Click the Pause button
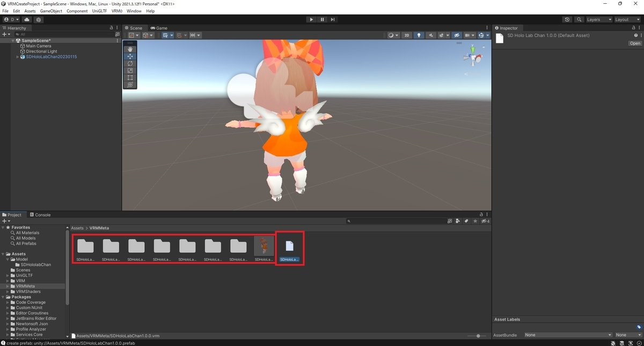This screenshot has height=346, width=644. tap(322, 19)
